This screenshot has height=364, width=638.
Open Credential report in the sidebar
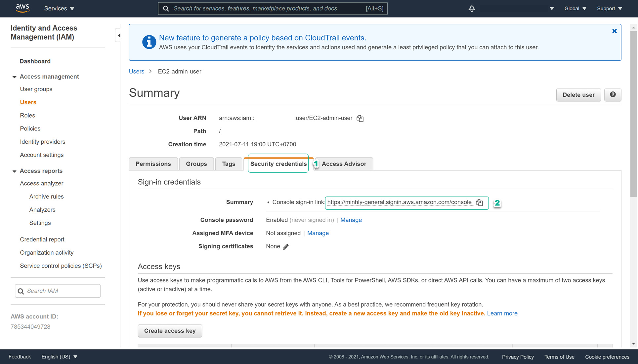click(42, 240)
